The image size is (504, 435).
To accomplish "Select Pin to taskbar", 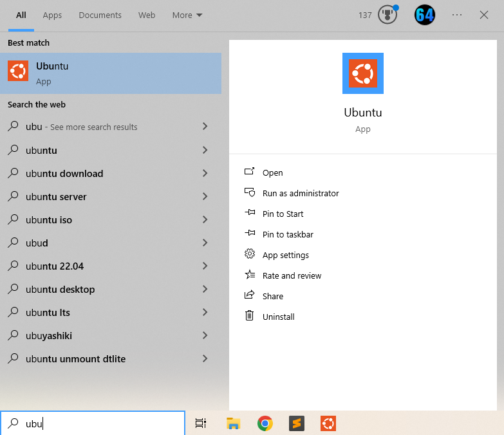I will click(288, 234).
